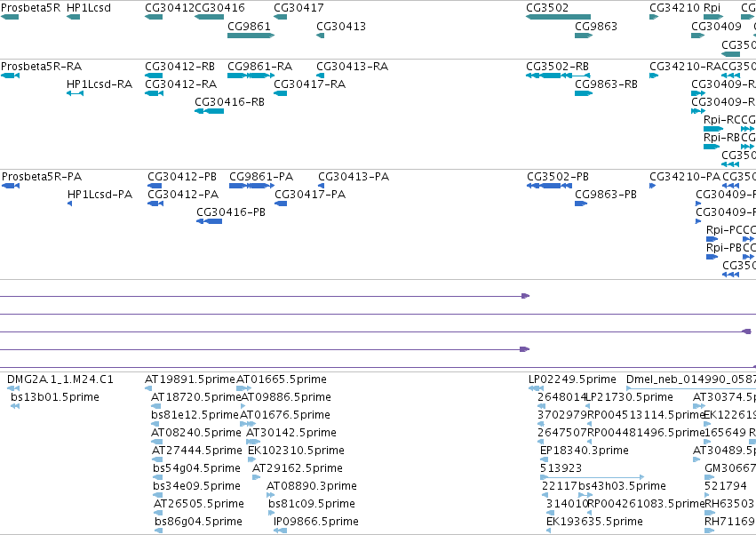Image resolution: width=756 pixels, height=535 pixels.
Task: Select the CG30413-PA protein label
Action: click(x=354, y=177)
